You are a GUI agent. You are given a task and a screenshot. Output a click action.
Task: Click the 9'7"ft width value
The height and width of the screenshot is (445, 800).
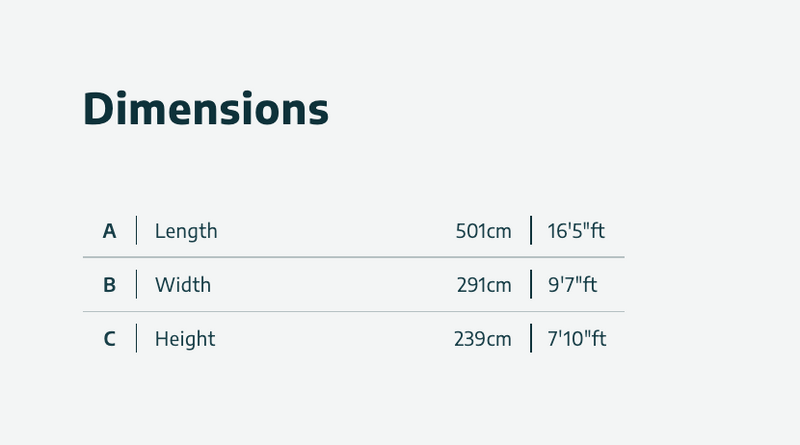point(572,285)
